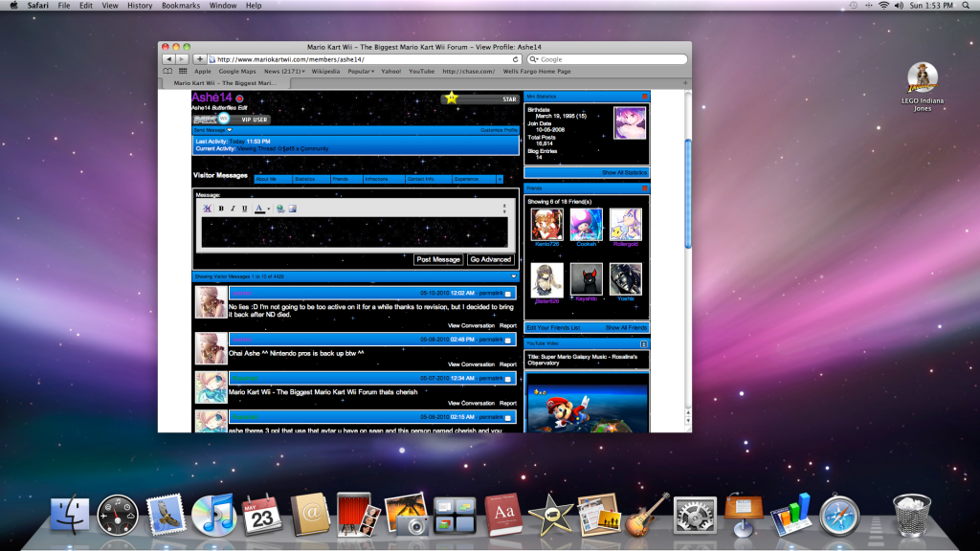Click the Post Message button

(x=438, y=259)
